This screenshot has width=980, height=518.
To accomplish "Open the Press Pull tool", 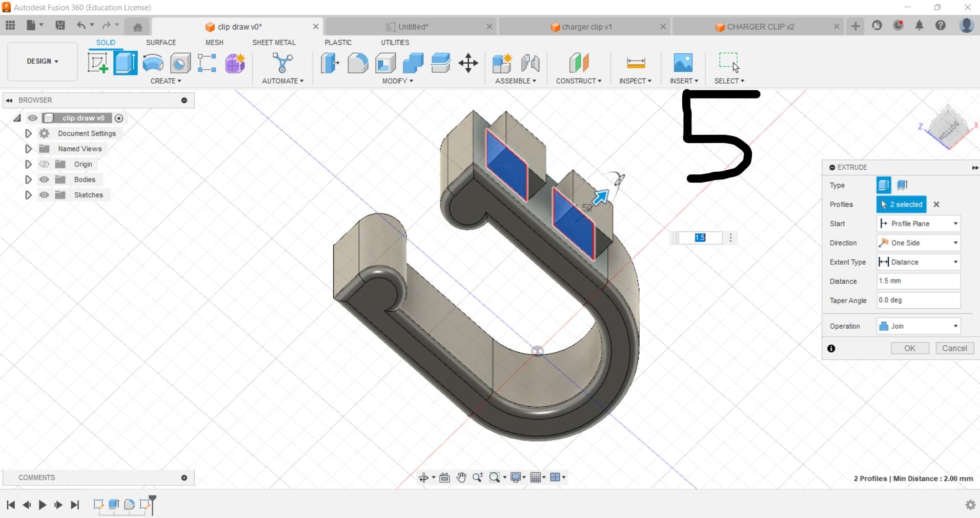I will coord(329,63).
